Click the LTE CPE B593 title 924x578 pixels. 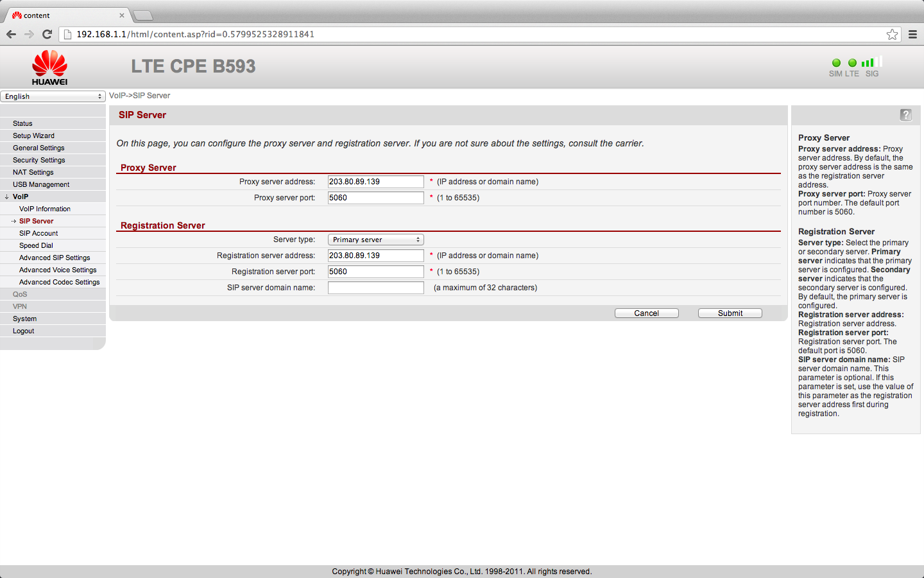(193, 66)
